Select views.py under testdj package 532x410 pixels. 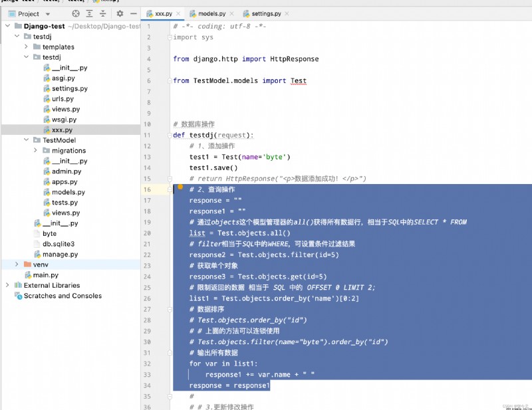point(65,109)
